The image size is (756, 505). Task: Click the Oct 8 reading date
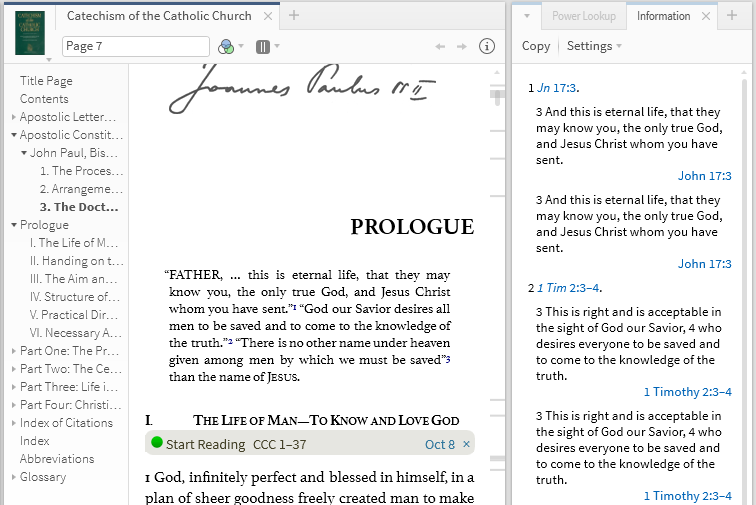coord(440,444)
